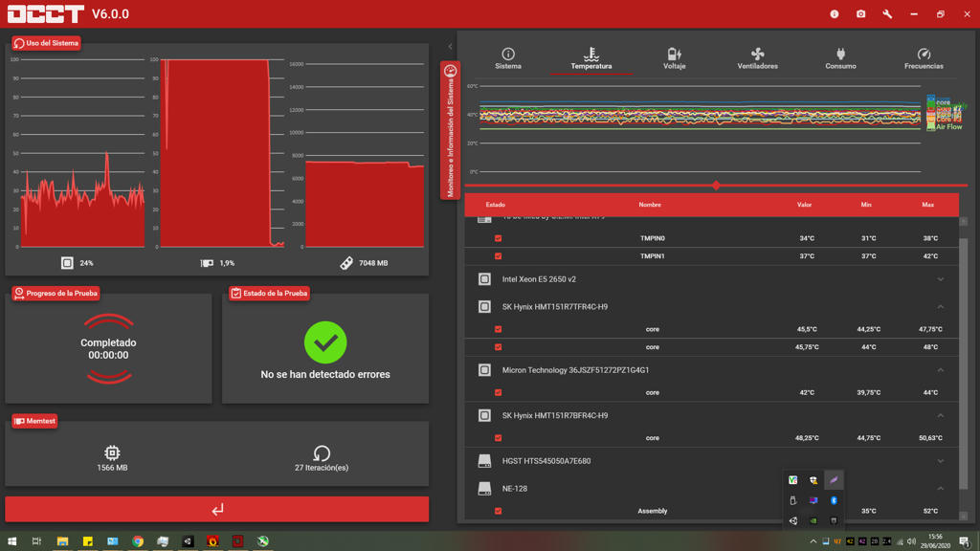Click the iterations loop icon above 27 Iteración(es)
The width and height of the screenshot is (980, 551).
pos(322,452)
